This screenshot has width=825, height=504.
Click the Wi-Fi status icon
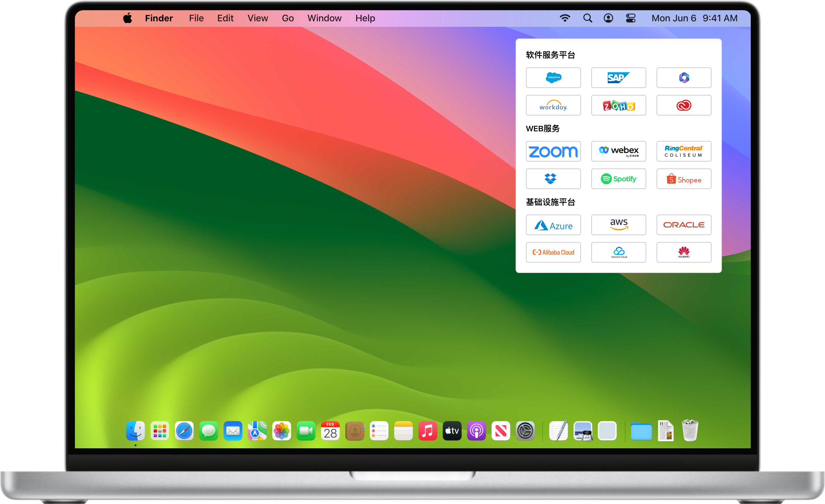[x=565, y=18]
